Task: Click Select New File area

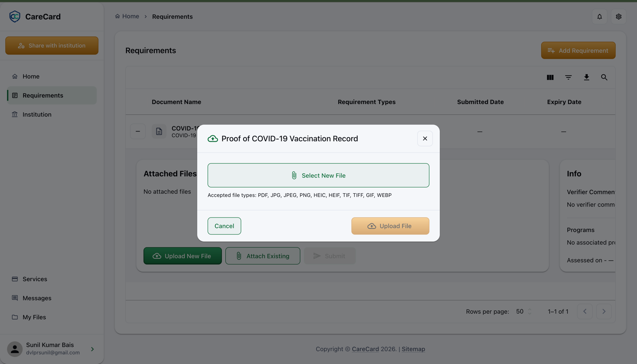Action: pos(318,175)
